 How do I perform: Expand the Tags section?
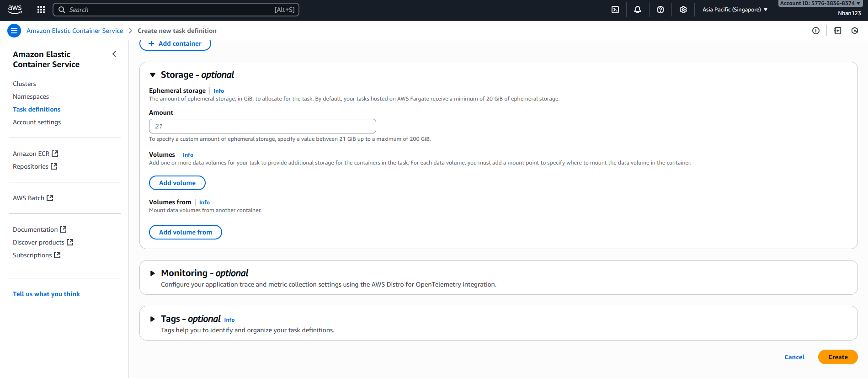click(x=153, y=319)
